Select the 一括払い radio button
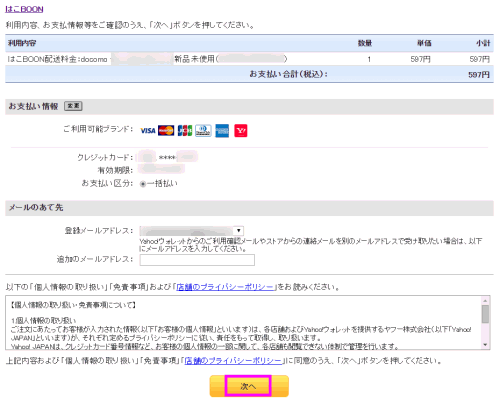500x398 pixels. [143, 184]
